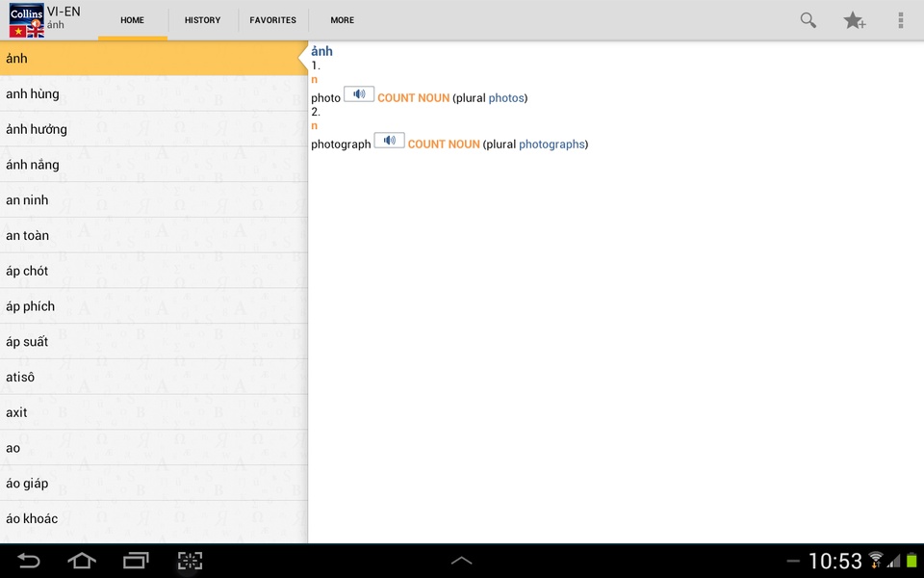The height and width of the screenshot is (578, 924).
Task: Play pronunciation audio for "photograph"
Action: [390, 141]
